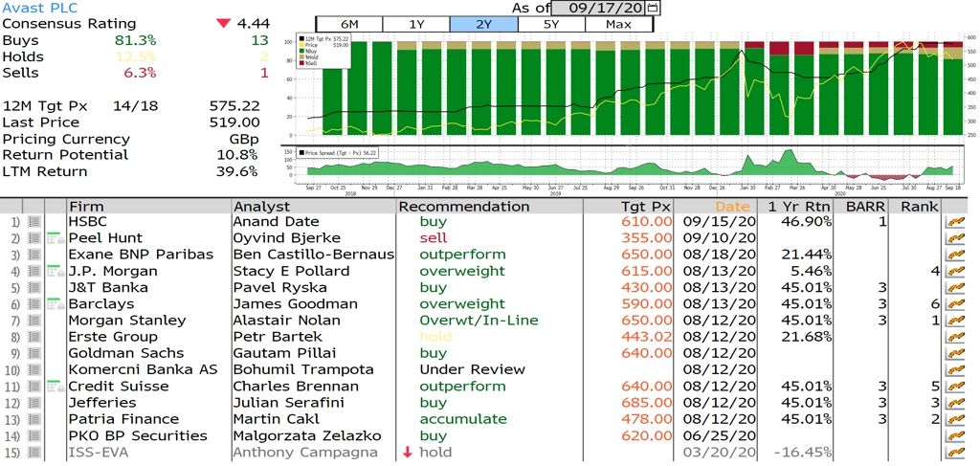
Task: Click the Under Review recommendation cell
Action: [x=472, y=369]
